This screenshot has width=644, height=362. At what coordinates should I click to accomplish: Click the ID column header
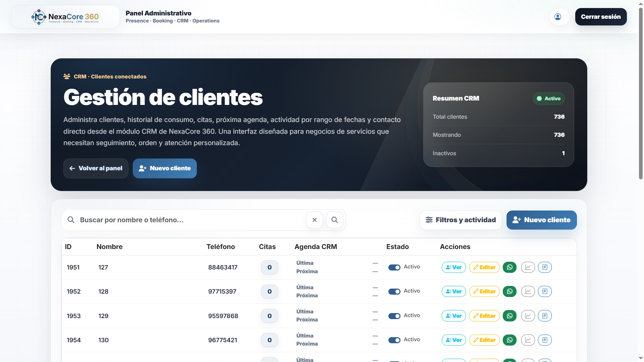[68, 247]
